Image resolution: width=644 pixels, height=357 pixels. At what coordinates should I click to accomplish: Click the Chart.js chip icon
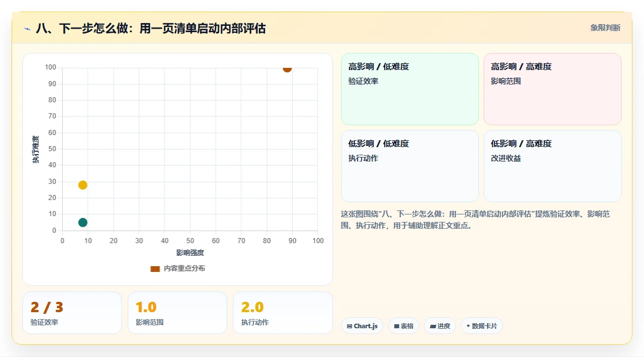[350, 326]
